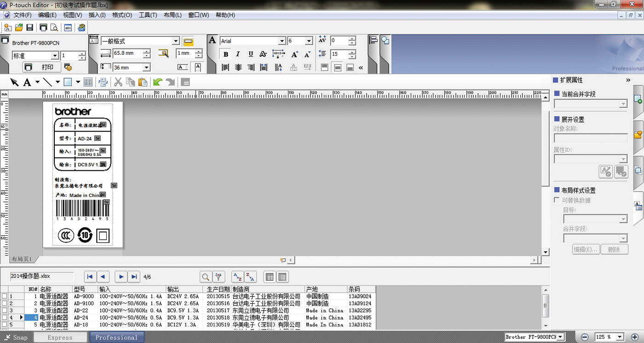This screenshot has width=644, height=343.
Task: Open the 125 % zoom dropdown
Action: click(x=620, y=337)
